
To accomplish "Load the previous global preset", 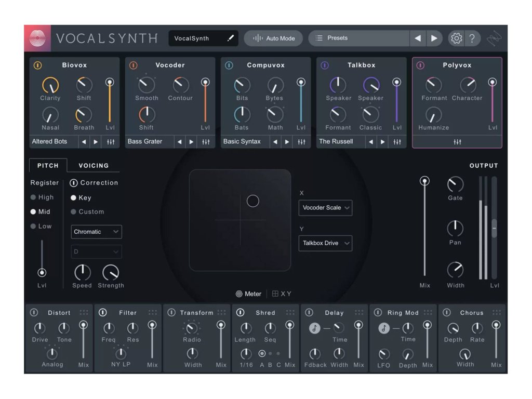I will point(418,38).
